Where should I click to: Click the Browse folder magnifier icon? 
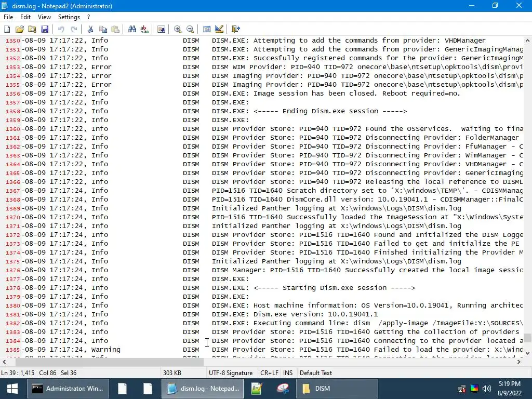[x=32, y=29]
